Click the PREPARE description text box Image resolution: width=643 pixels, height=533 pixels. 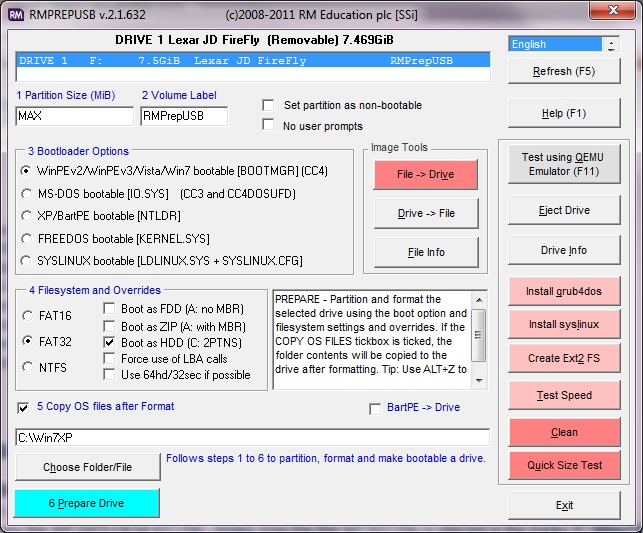[x=372, y=340]
